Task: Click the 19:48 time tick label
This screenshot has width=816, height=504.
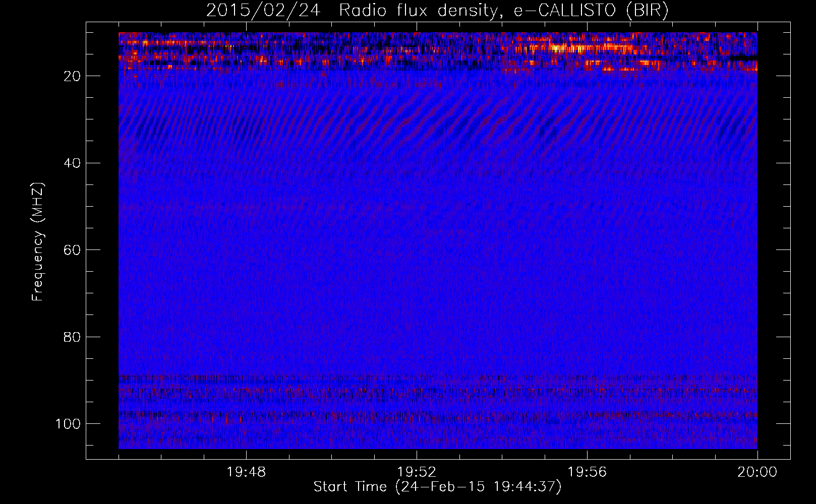Action: (x=246, y=472)
